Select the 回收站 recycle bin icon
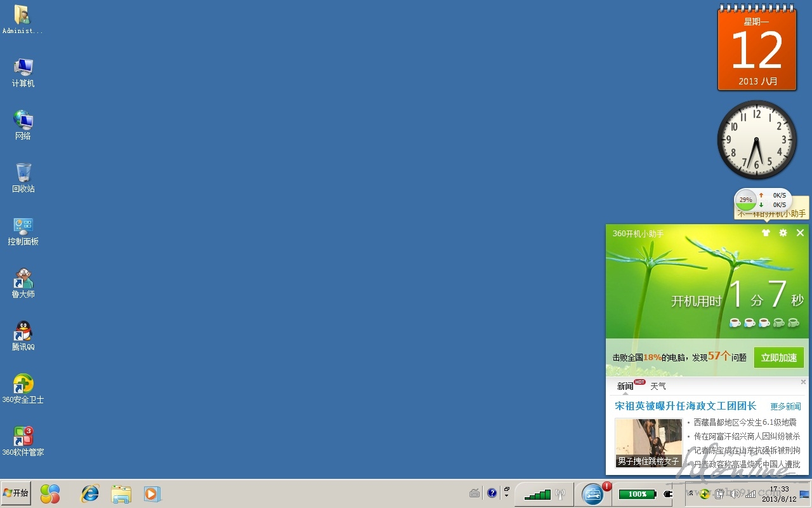This screenshot has height=508, width=812. coord(23,178)
